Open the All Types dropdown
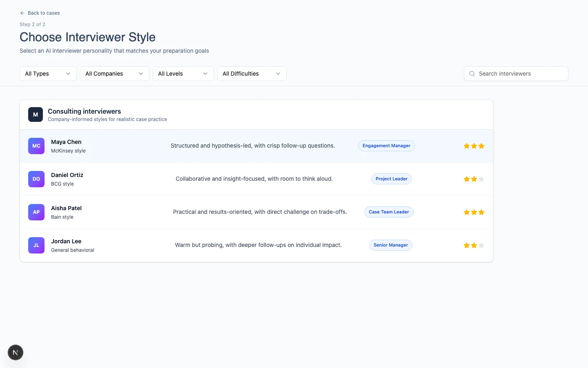 coord(48,74)
